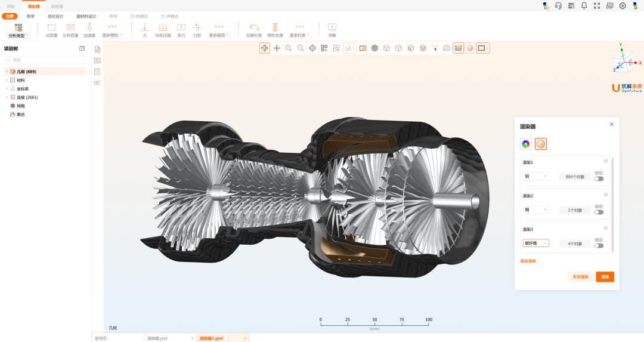Click the 添加渲染 link

point(528,261)
